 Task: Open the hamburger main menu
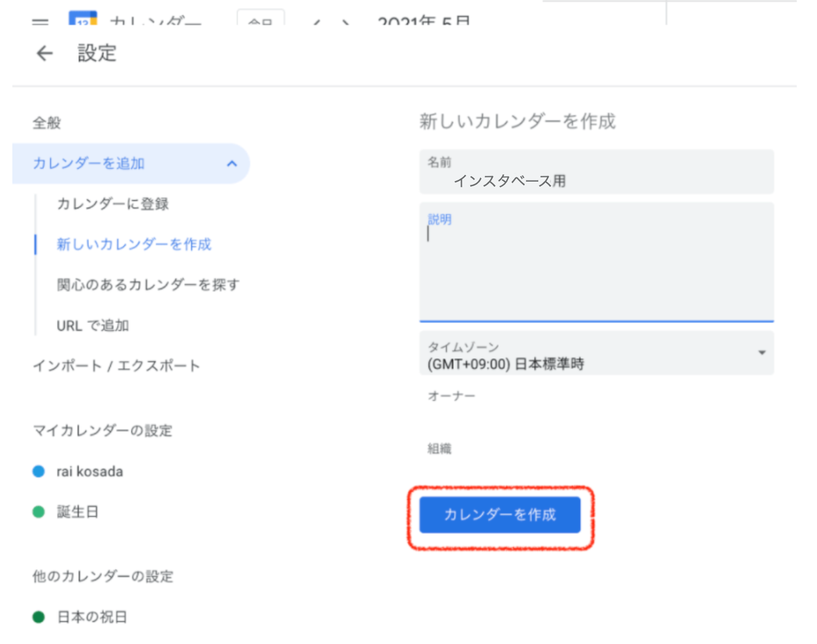(x=40, y=22)
